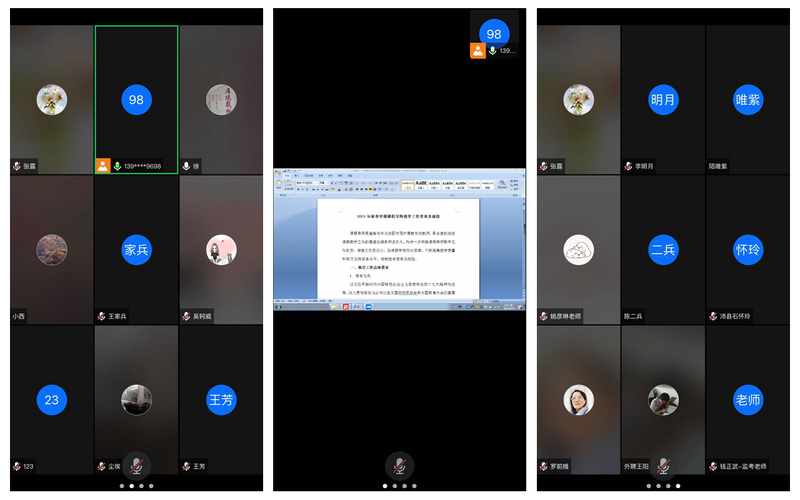Image resolution: width=800 pixels, height=500 pixels.
Task: Tap 姚彦琳老师's white avatar tile
Action: (x=578, y=249)
